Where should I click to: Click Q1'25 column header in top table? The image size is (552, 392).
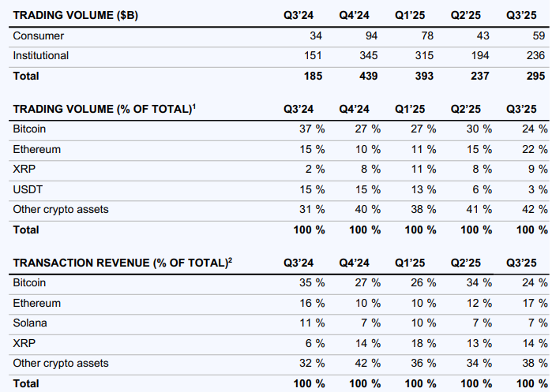[x=413, y=16]
